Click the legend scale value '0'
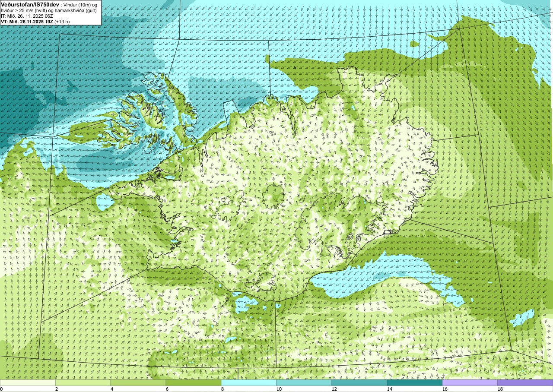553x392 pixels. [1, 389]
